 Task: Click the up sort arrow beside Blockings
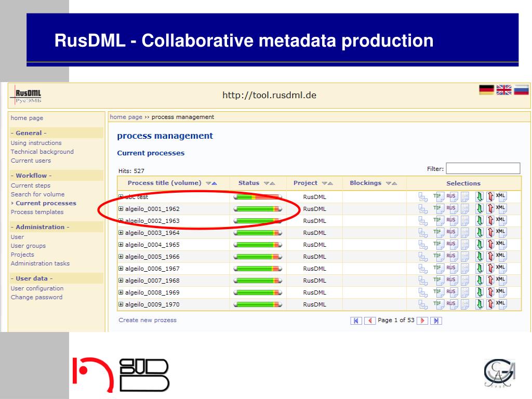click(394, 183)
